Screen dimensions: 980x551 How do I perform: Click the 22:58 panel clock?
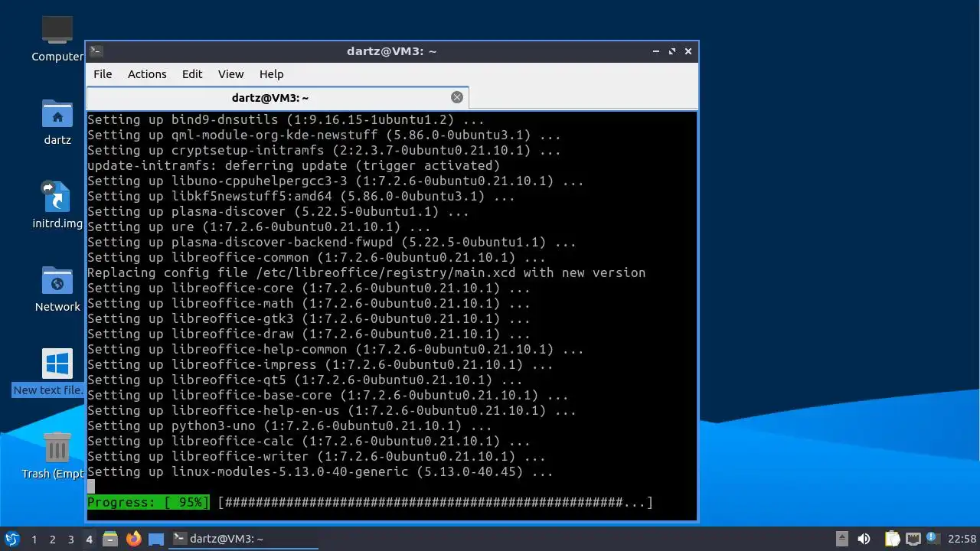click(962, 539)
